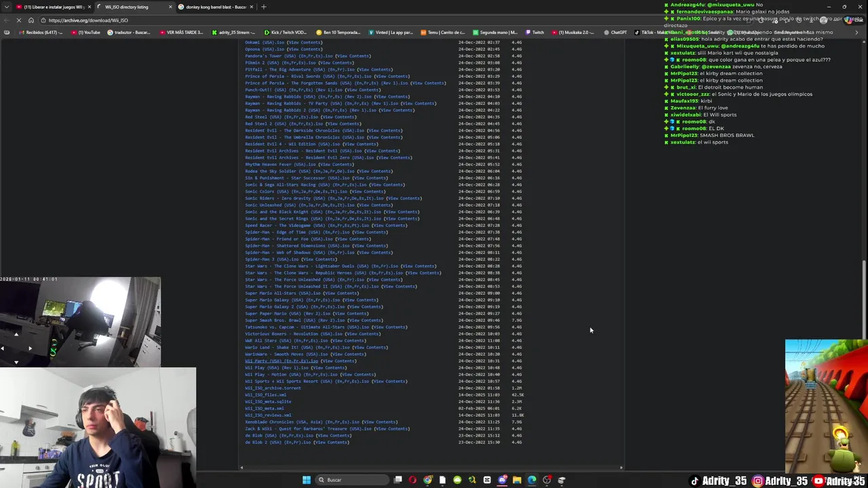
Task: Download Punch-Out!! (USA) iso
Action: [294, 89]
